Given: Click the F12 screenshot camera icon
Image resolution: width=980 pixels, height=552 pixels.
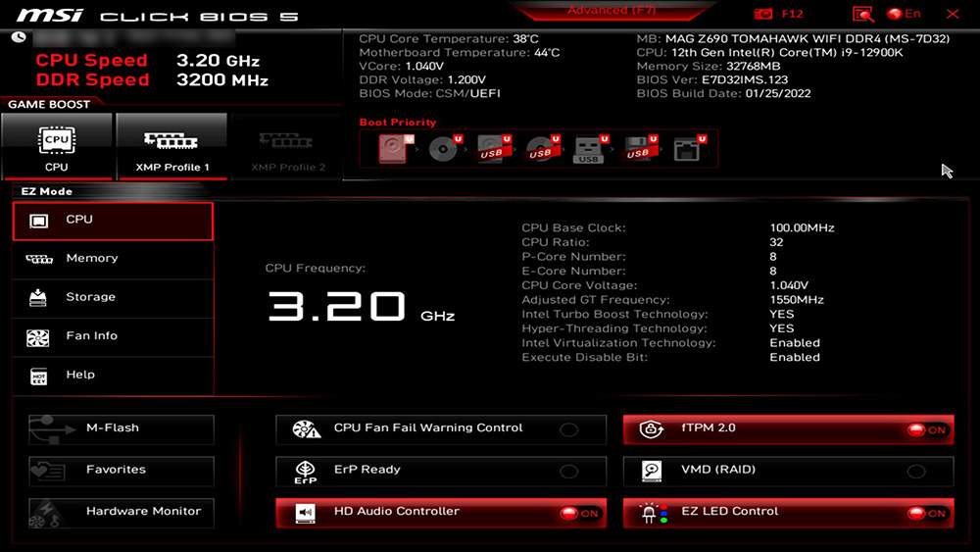Looking at the screenshot, I should coord(763,14).
